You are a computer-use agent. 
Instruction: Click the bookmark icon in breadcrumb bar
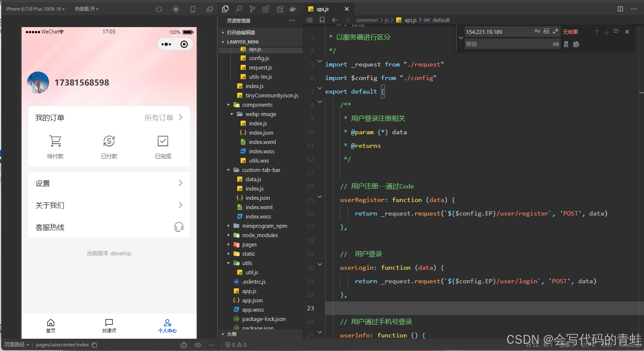click(322, 20)
